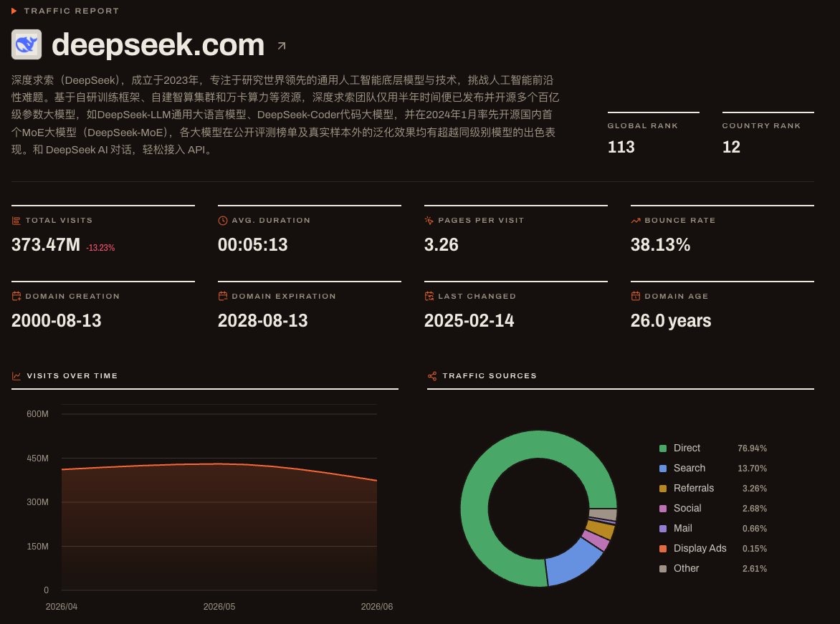Click the Domain Age calendar icon

[636, 296]
